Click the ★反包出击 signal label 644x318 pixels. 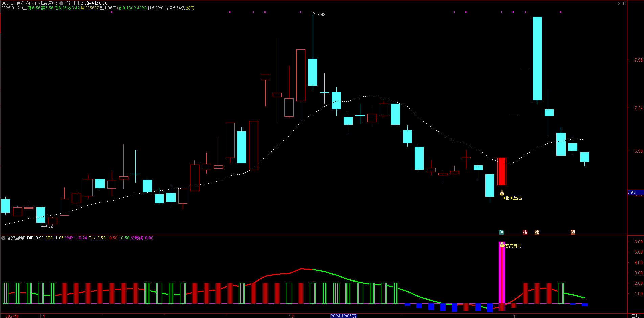[512, 198]
